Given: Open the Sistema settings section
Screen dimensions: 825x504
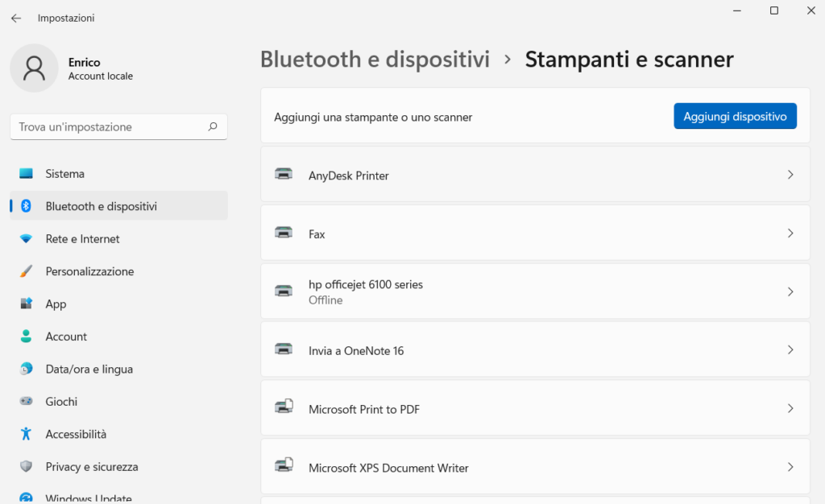Looking at the screenshot, I should 119,173.
